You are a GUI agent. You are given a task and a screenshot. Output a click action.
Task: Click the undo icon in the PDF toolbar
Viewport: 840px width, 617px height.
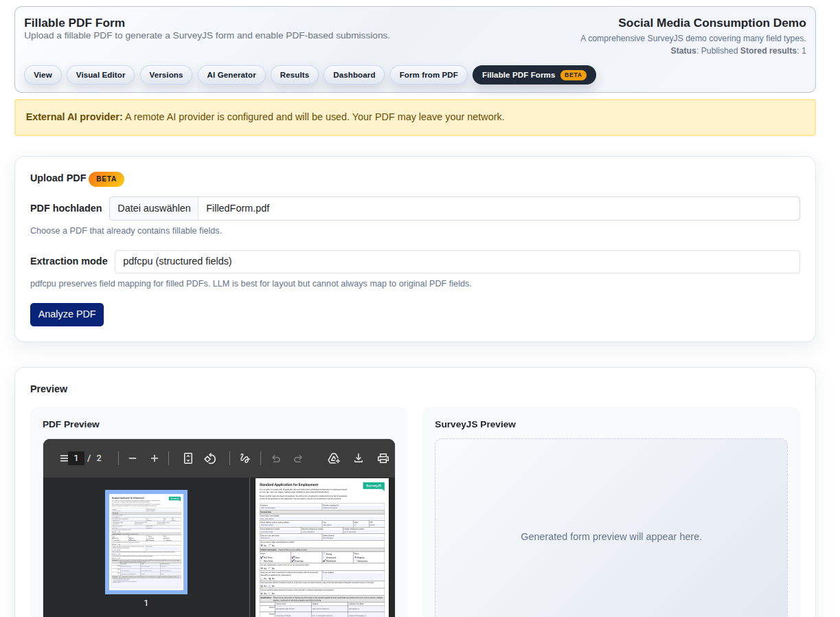(276, 458)
